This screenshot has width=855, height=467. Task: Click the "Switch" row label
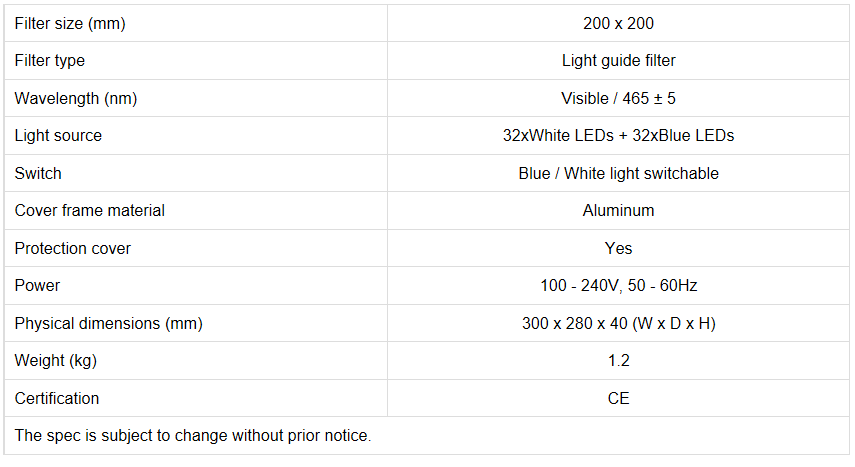(x=38, y=173)
